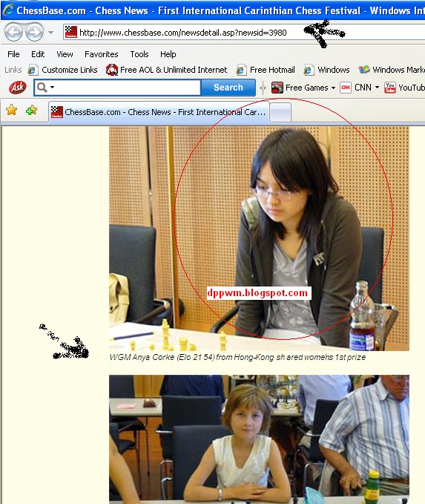Click the AOL icon in Links bar
The image size is (425, 504).
(112, 70)
